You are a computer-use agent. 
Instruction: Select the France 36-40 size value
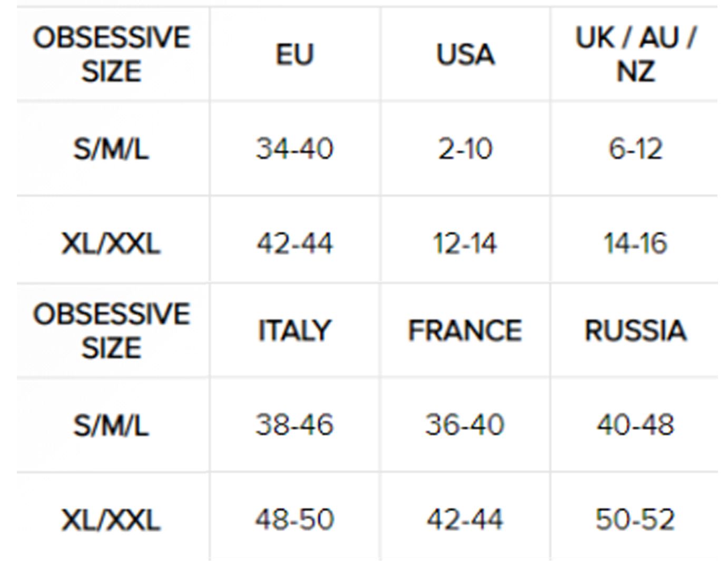point(465,425)
